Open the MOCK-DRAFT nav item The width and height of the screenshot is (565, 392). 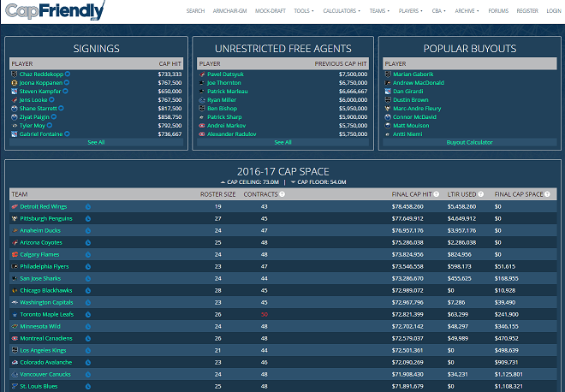(271, 11)
